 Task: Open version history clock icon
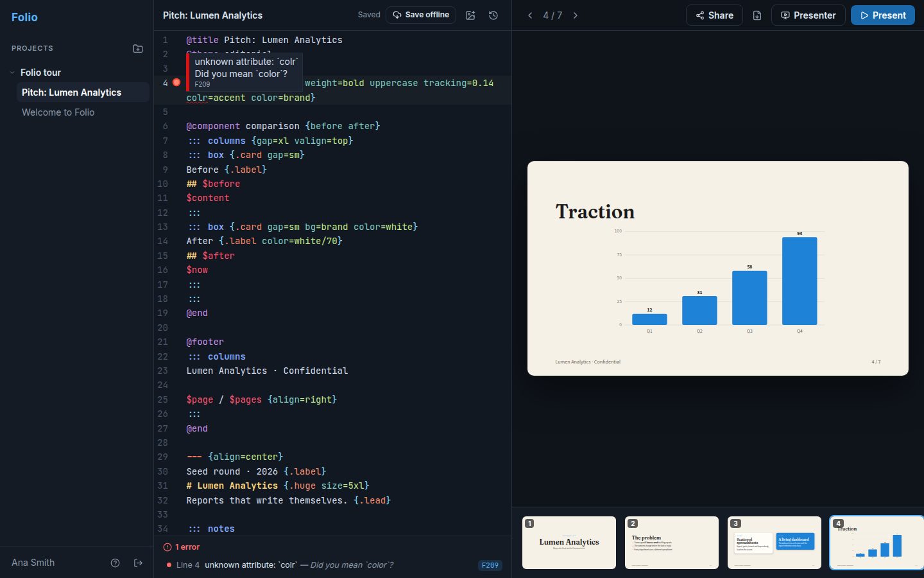coord(493,15)
